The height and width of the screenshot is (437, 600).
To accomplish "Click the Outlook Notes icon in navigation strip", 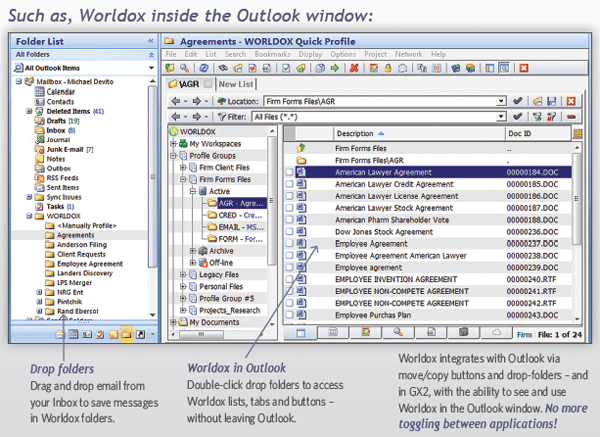I will (x=113, y=335).
